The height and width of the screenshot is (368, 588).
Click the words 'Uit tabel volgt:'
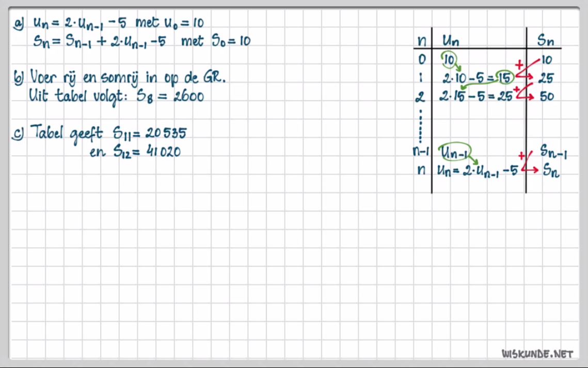click(78, 97)
